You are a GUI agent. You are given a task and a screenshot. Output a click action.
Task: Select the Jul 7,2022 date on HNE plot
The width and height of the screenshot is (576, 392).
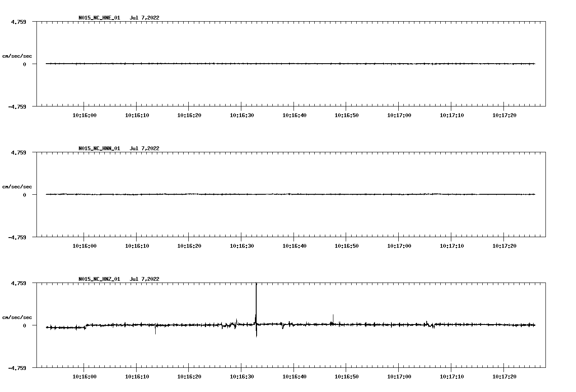click(144, 18)
